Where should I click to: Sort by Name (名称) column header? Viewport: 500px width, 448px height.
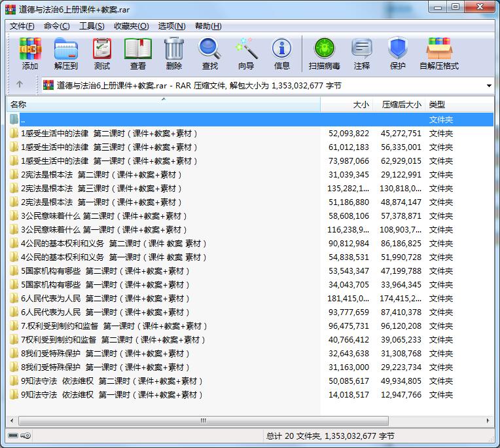point(164,104)
